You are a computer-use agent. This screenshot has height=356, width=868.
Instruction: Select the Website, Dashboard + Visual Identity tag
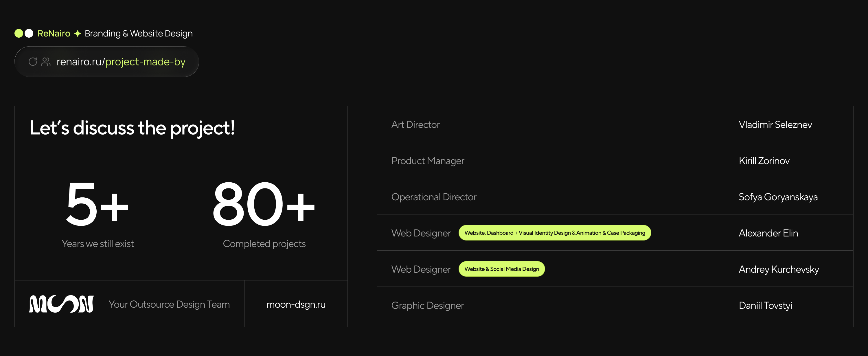coord(554,233)
